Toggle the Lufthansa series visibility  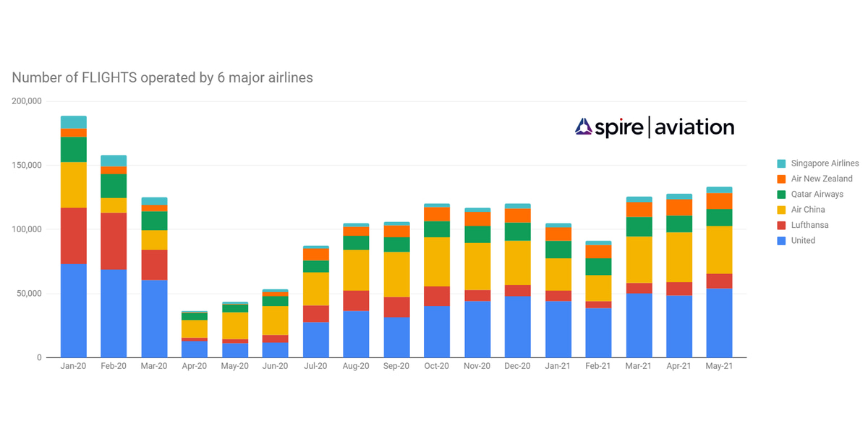(809, 225)
